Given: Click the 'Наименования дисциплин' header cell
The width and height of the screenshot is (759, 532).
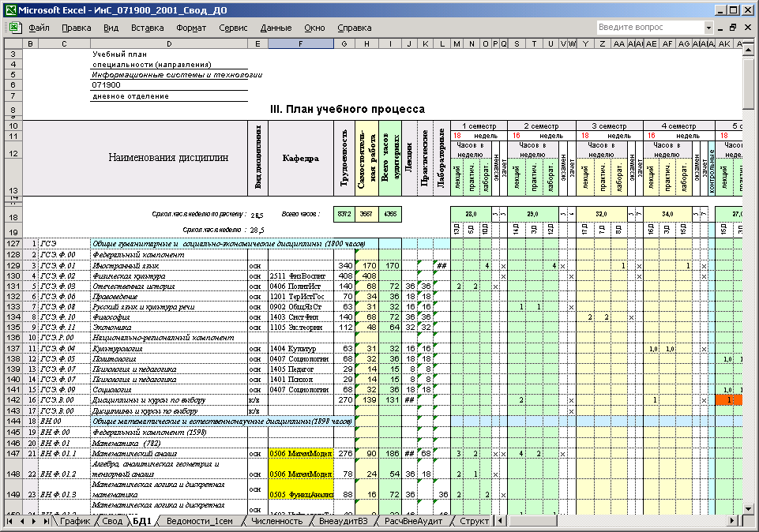Looking at the screenshot, I should pos(168,158).
